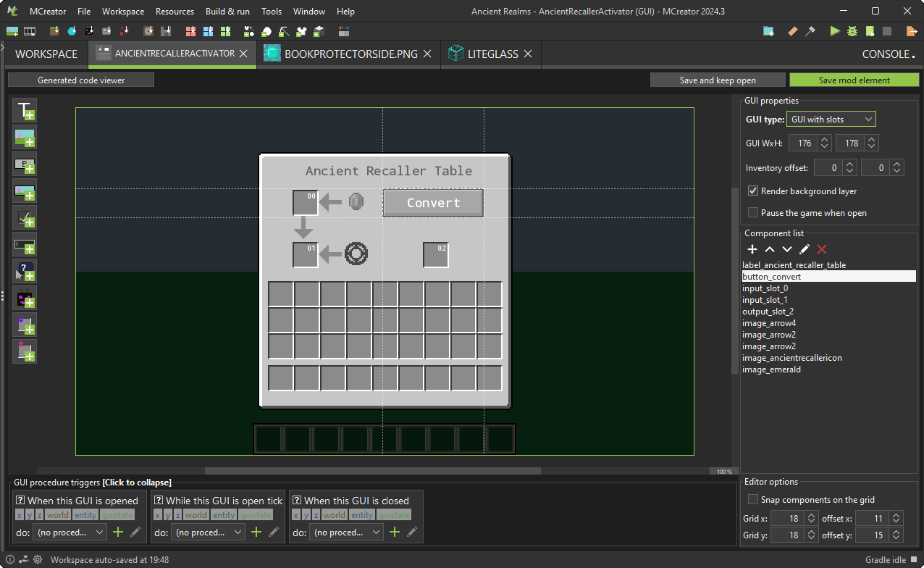This screenshot has width=924, height=568.
Task: Click the import sound music disc icon
Action: pyautogui.click(x=148, y=31)
